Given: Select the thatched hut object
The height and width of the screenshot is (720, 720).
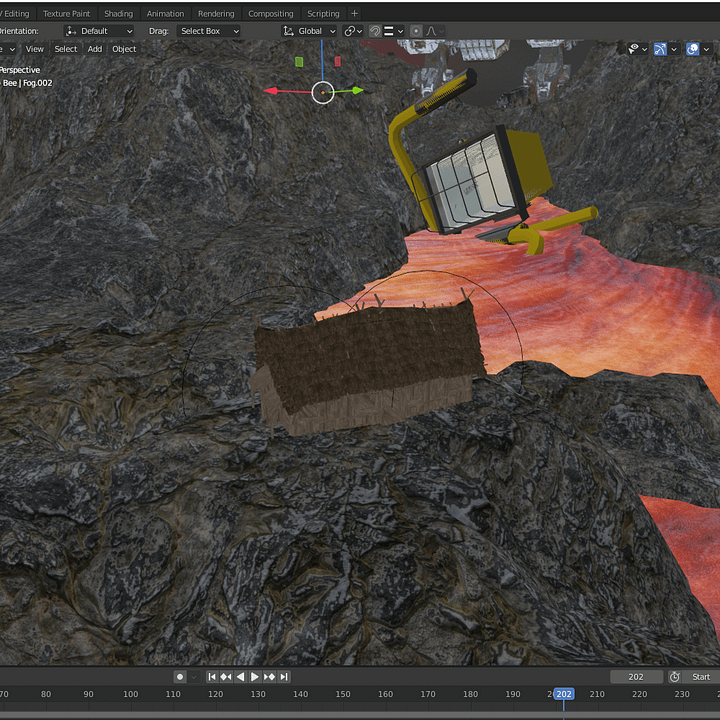Looking at the screenshot, I should (x=366, y=366).
